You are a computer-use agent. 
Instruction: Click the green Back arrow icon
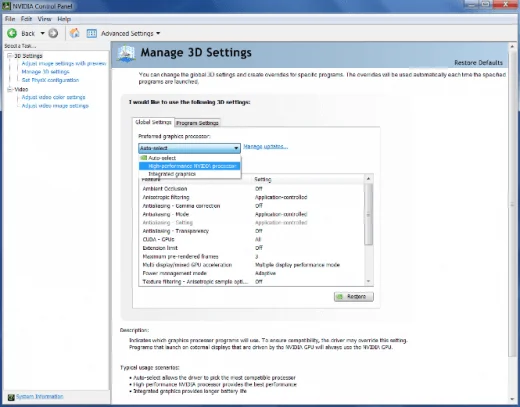point(12,33)
